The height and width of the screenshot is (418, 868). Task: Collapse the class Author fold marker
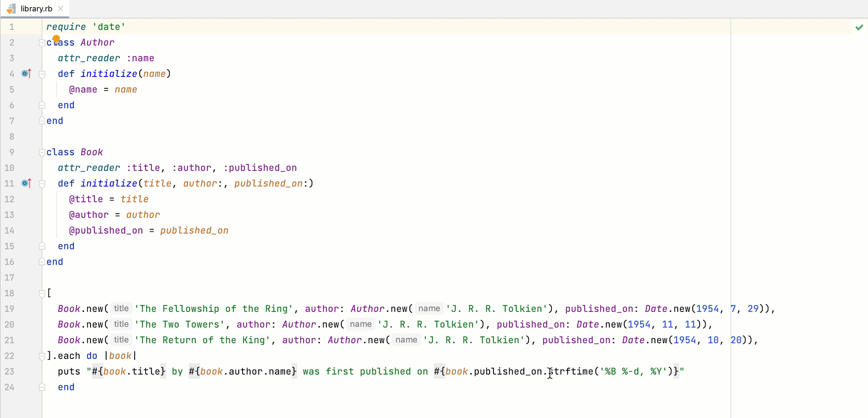(x=42, y=43)
